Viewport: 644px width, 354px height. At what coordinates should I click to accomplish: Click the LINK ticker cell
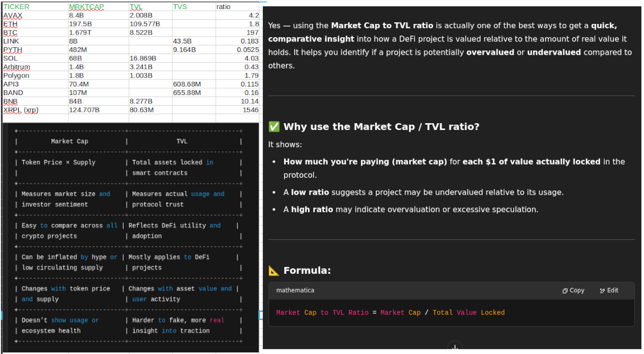click(35, 41)
